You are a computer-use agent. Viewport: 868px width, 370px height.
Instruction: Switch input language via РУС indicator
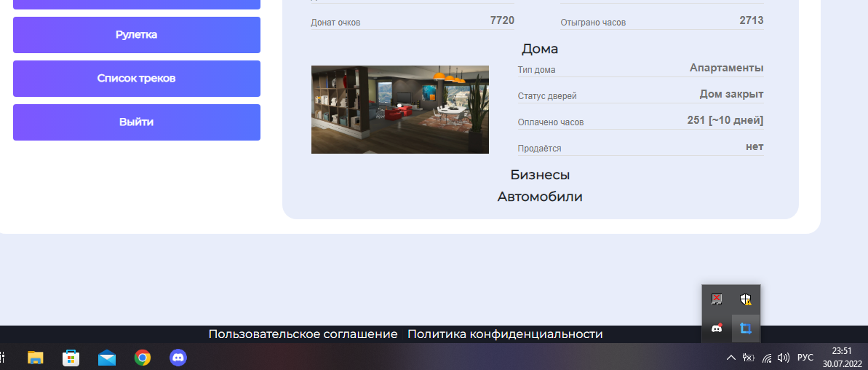805,358
